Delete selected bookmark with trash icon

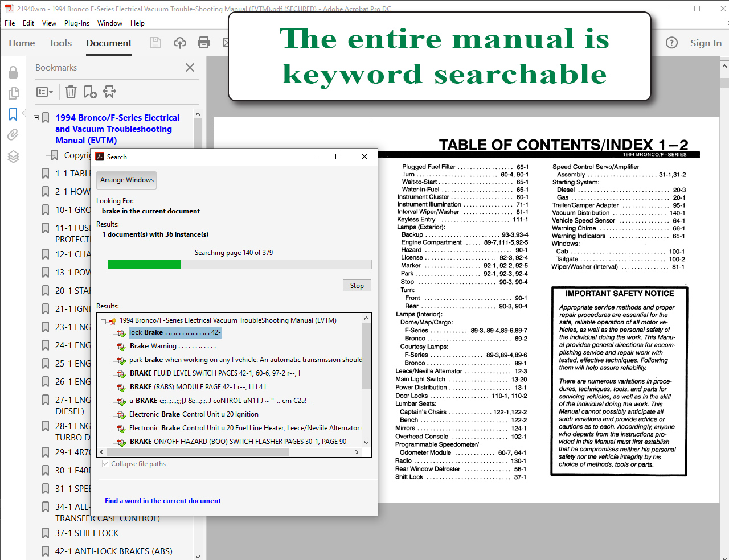(71, 92)
